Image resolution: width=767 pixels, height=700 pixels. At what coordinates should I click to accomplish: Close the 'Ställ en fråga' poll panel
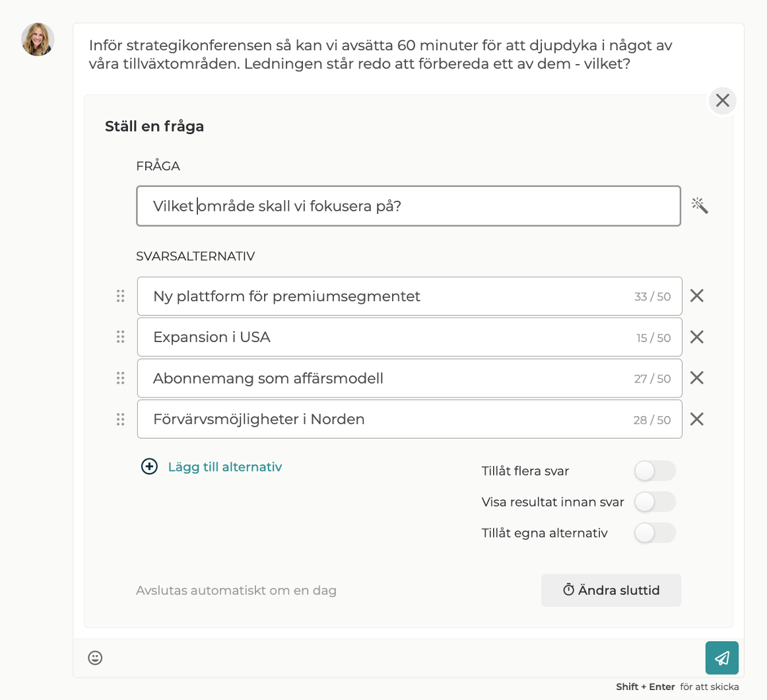[x=722, y=100]
